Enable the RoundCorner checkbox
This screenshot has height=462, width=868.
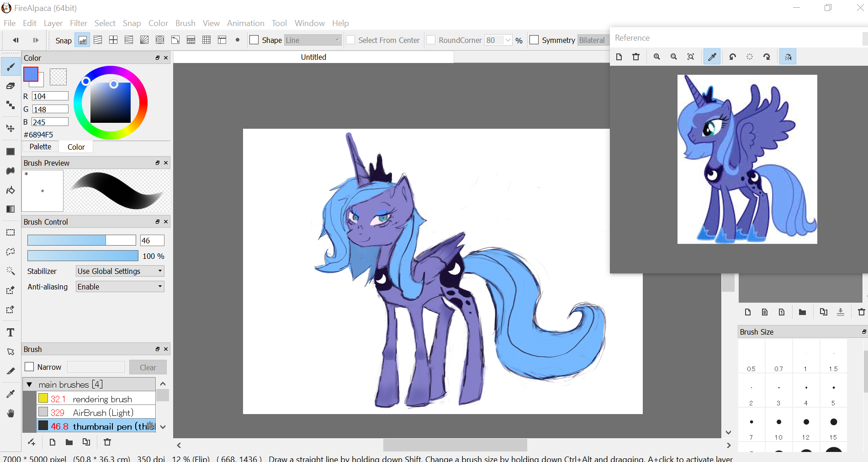click(431, 40)
